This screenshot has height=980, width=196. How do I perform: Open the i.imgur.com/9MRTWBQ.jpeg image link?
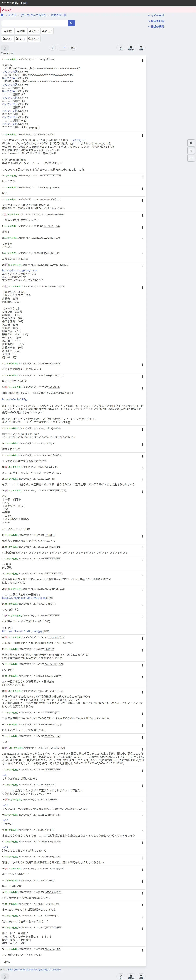point(24,598)
